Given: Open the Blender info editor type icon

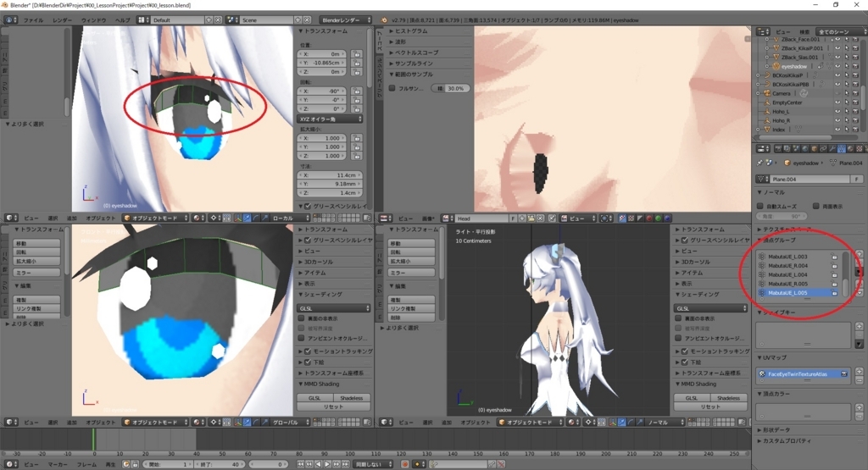Looking at the screenshot, I should pos(10,20).
